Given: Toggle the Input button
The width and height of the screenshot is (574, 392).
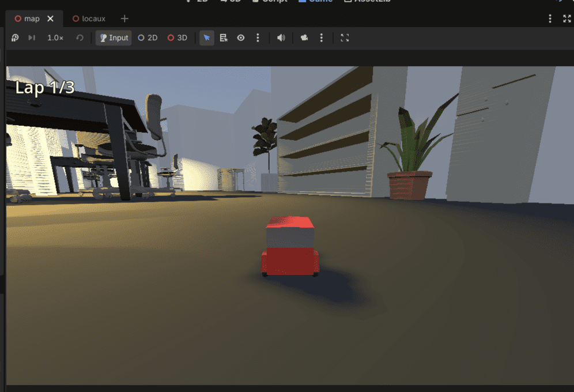Looking at the screenshot, I should point(114,37).
